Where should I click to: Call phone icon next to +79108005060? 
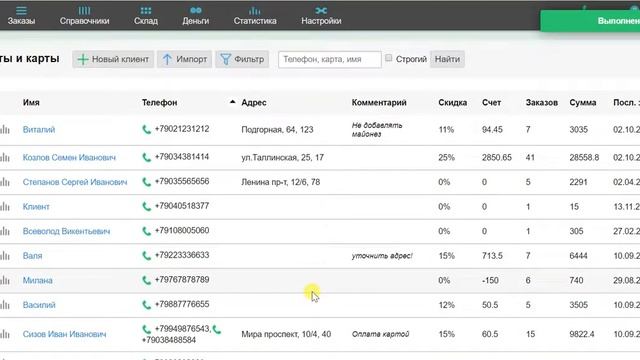(146, 231)
